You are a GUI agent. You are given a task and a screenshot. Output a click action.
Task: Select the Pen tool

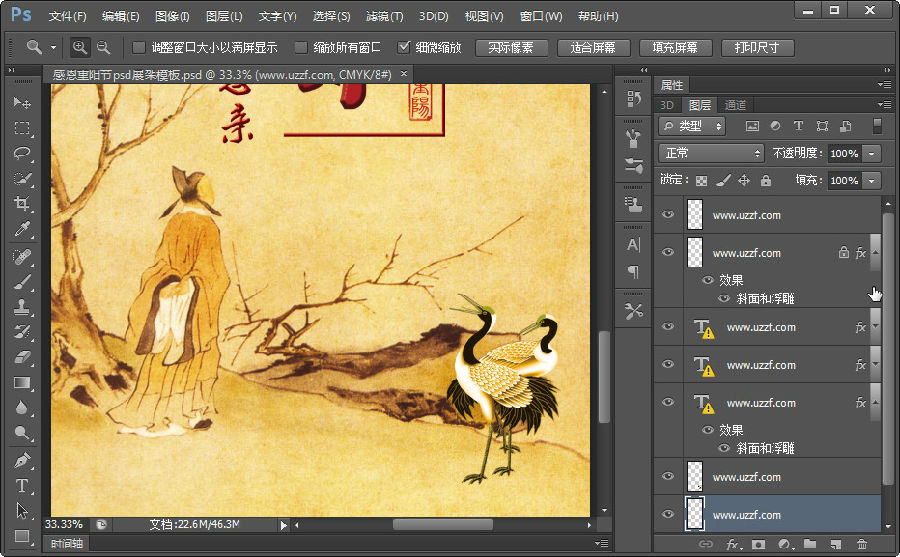(x=22, y=461)
